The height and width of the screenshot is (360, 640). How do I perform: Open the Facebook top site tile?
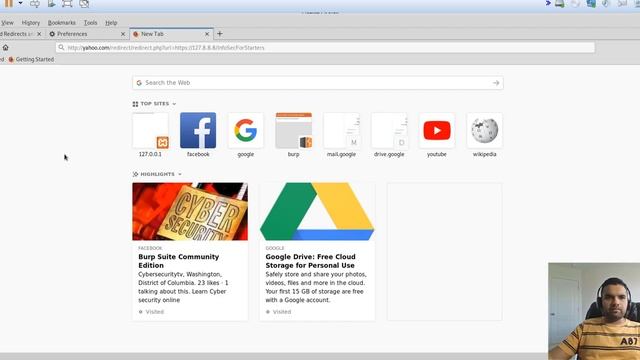[x=198, y=130]
